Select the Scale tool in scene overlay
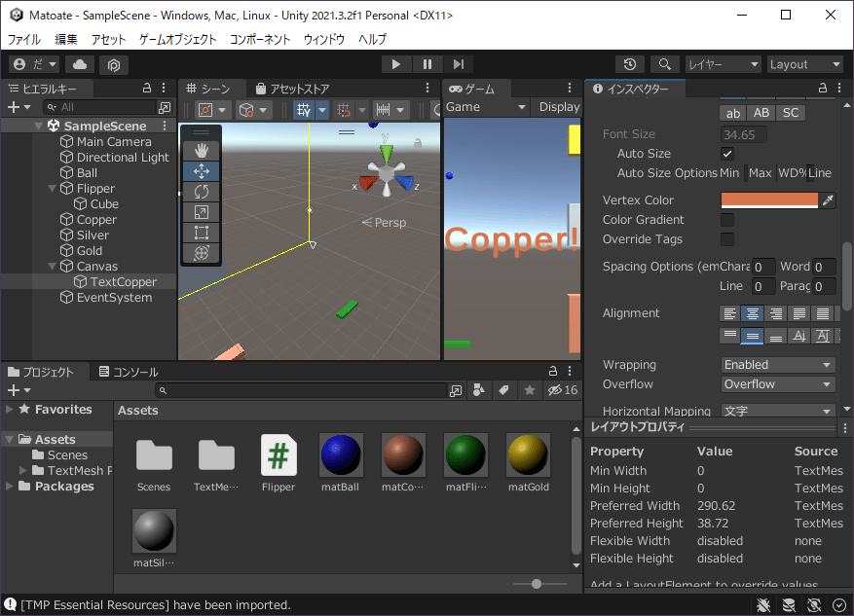Viewport: 854px width, 616px height. pos(202,212)
